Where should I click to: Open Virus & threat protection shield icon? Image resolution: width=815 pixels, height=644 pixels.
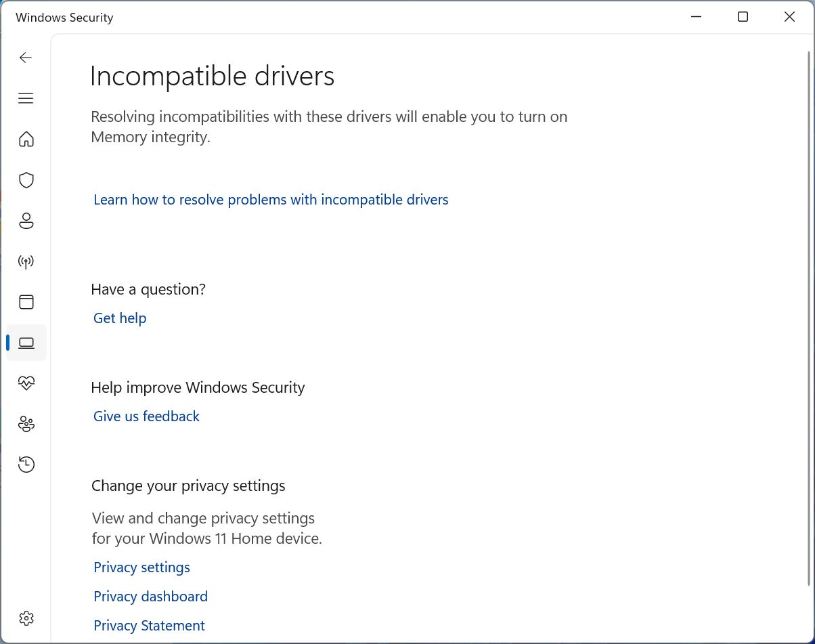tap(26, 180)
